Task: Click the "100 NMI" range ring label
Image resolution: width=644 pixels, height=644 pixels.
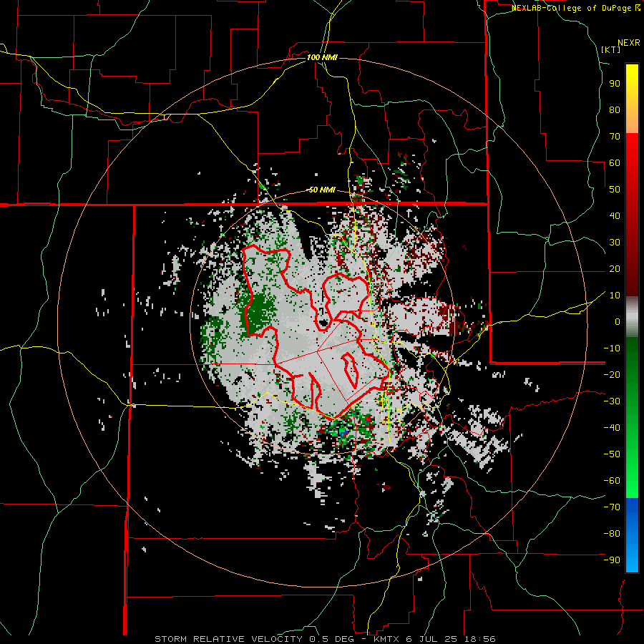Action: 322,57
